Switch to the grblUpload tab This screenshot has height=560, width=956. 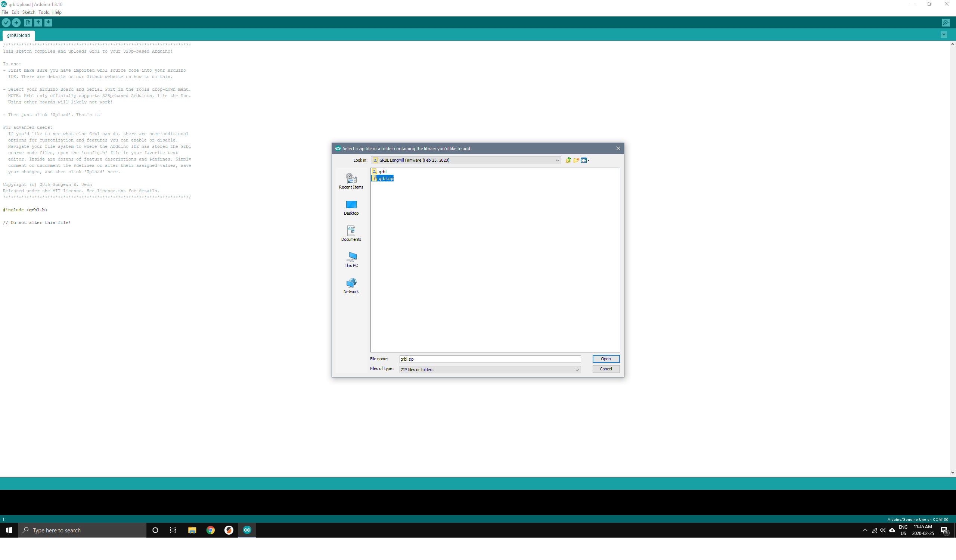coord(18,35)
